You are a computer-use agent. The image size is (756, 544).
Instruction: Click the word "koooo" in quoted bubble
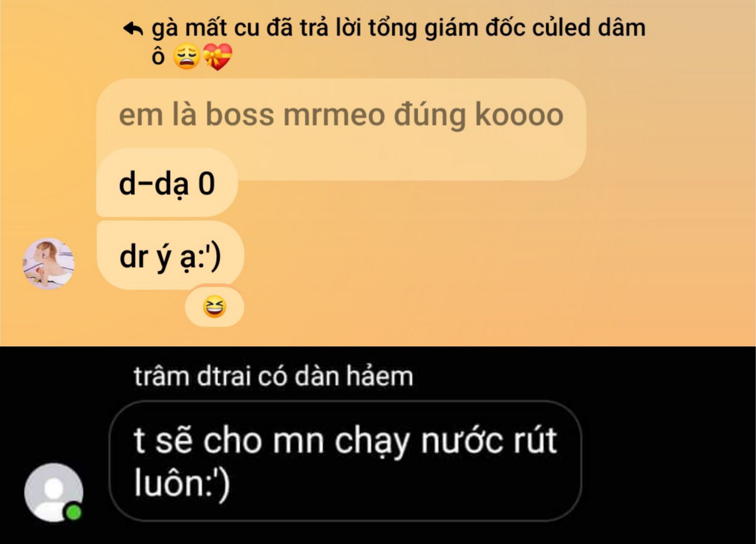tap(519, 115)
